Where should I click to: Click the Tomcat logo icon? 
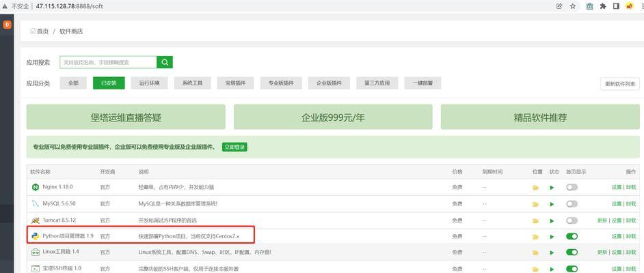click(36, 220)
